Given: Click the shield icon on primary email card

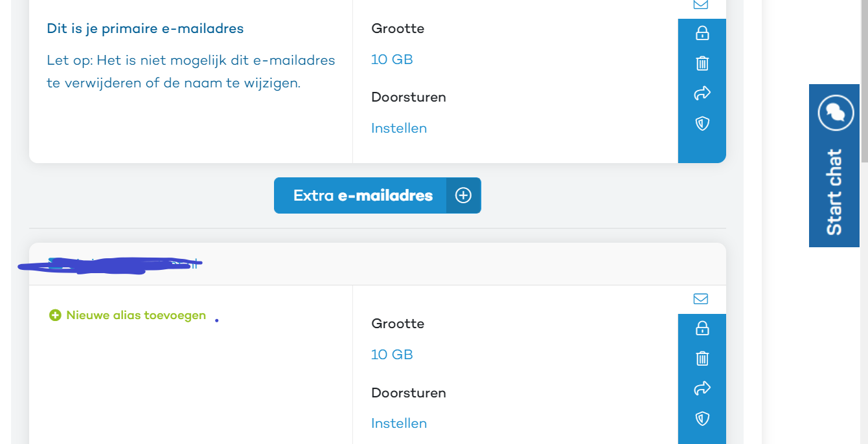Looking at the screenshot, I should [x=702, y=124].
